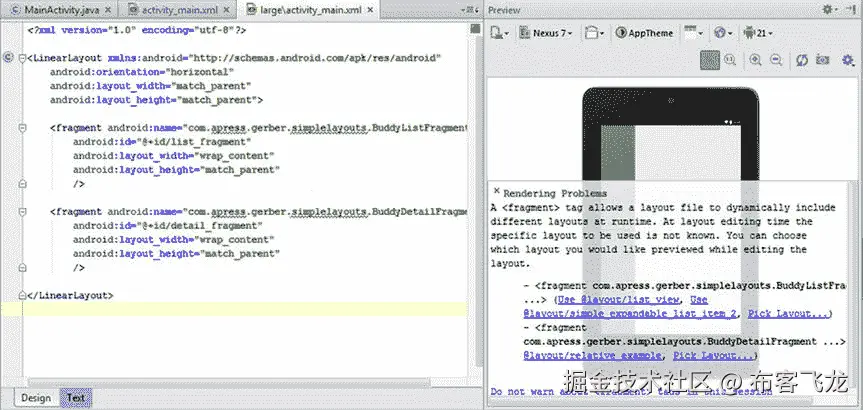This screenshot has width=863, height=410.
Task: Click the BuddyListFragment name attribute line
Action: point(259,128)
